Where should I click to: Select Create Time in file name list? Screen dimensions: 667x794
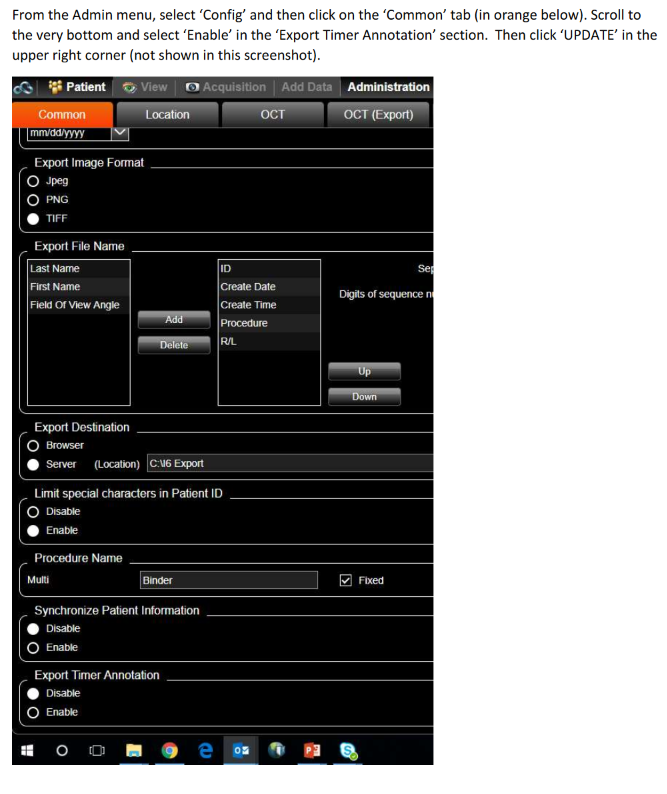pos(269,305)
